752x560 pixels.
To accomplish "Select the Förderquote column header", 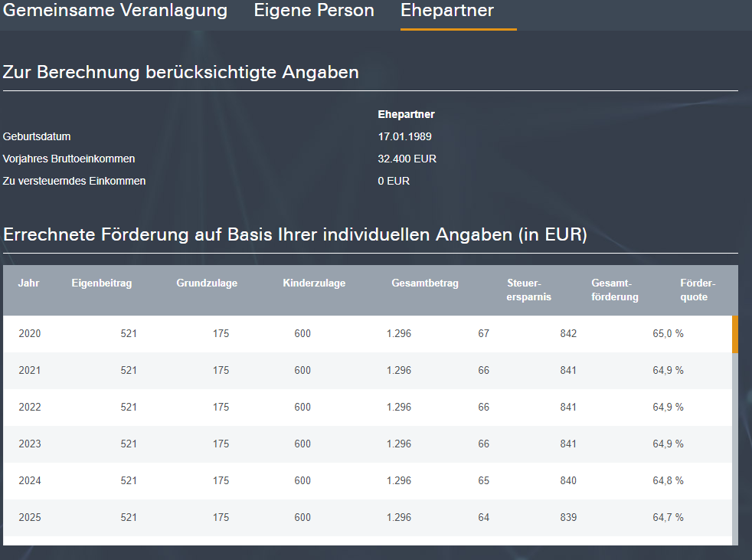I will point(697,290).
